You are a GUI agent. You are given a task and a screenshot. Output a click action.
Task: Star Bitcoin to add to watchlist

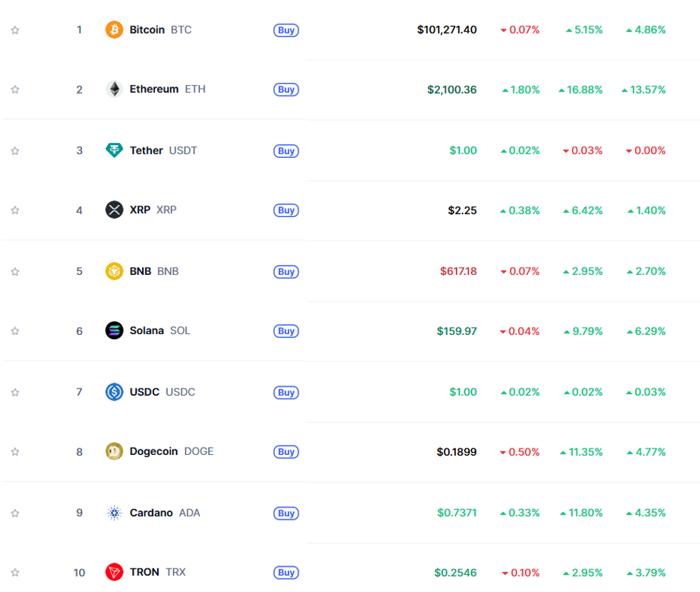coord(15,30)
